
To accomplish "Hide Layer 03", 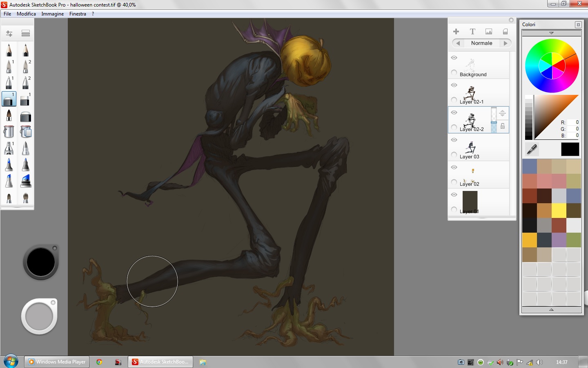I will pyautogui.click(x=454, y=140).
